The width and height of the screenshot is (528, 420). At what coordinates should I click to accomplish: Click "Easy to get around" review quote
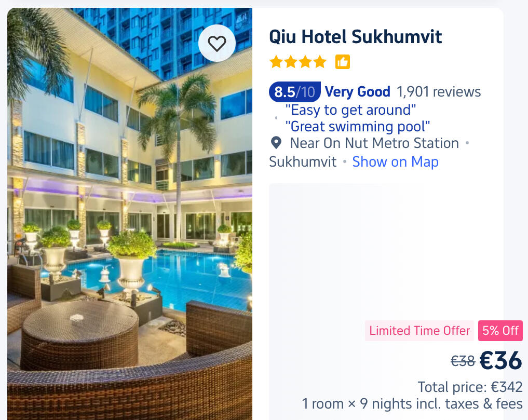click(350, 110)
